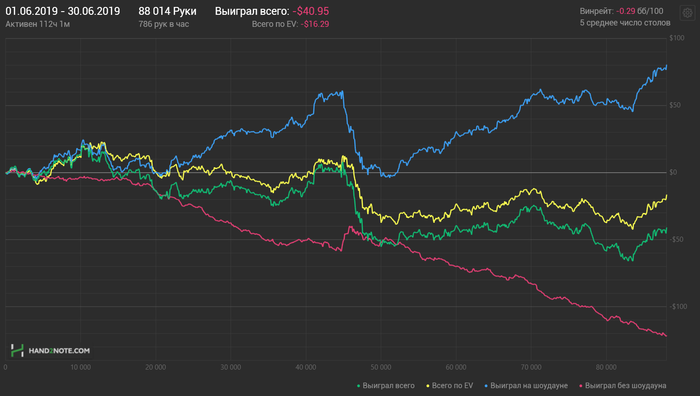The image size is (700, 396).
Task: Toggle the yellow 'Всего по EV' legend series
Action: click(450, 385)
